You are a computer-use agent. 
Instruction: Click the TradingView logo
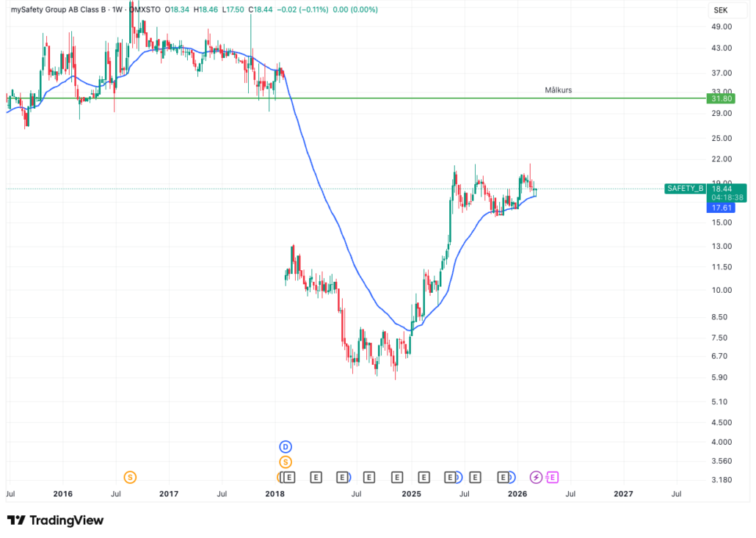tap(56, 520)
